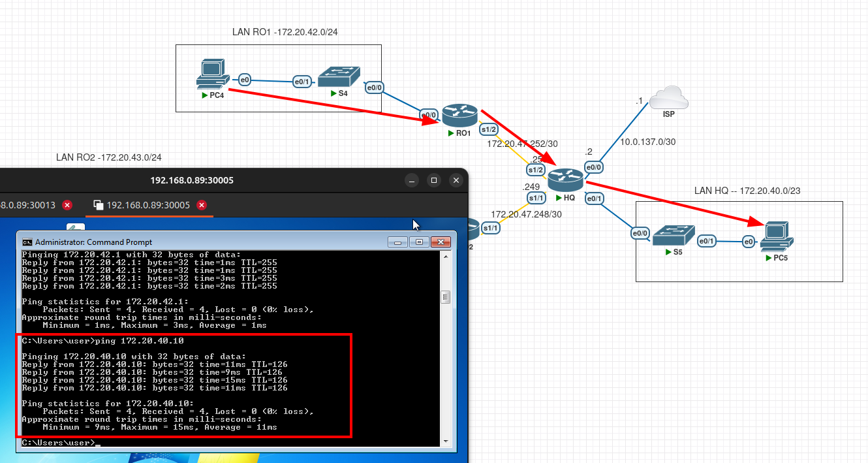
Task: Click the s1/2 interface label near HQ
Action: tap(536, 170)
